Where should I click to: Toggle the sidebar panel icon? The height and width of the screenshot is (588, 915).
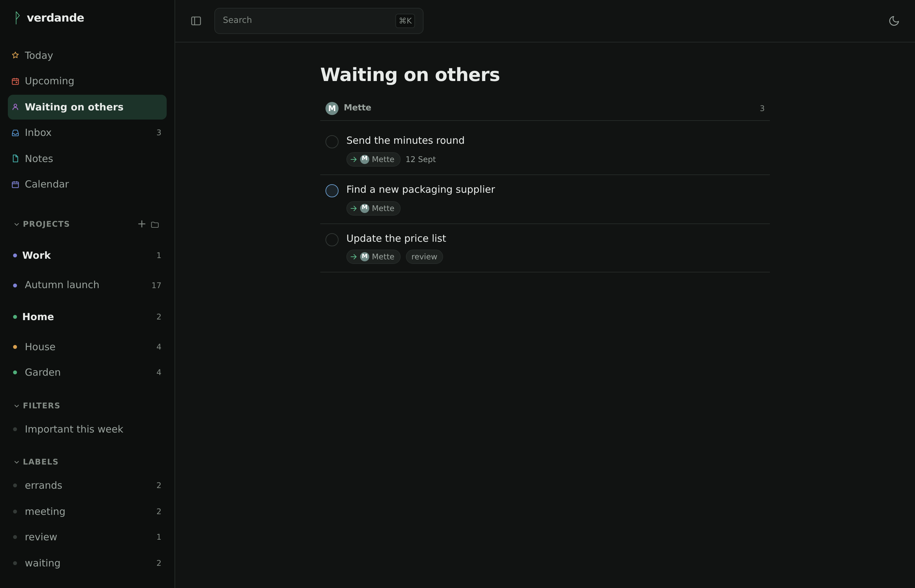tap(196, 21)
